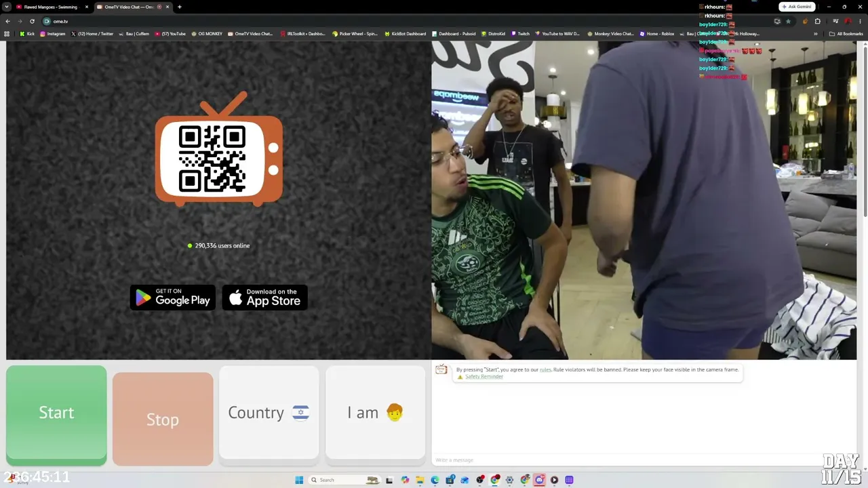
Task: Switch to the Flawed Mangoes - Swimming tab
Action: click(51, 7)
